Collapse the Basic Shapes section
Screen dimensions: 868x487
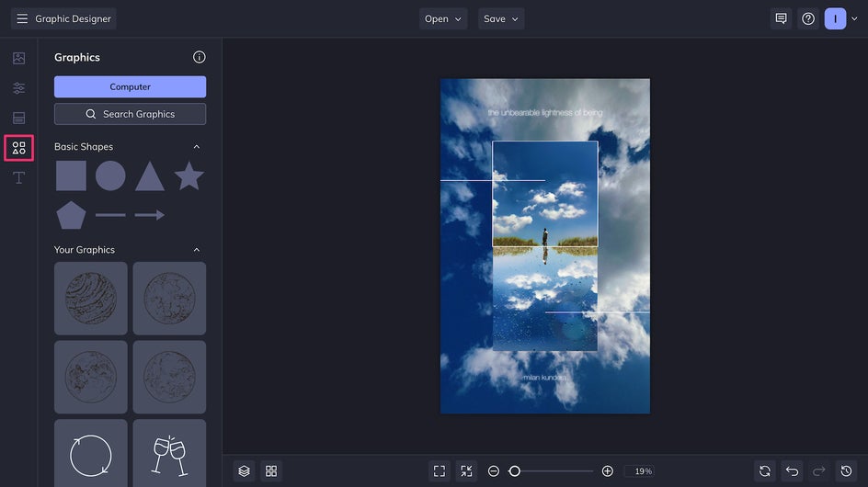pyautogui.click(x=197, y=147)
